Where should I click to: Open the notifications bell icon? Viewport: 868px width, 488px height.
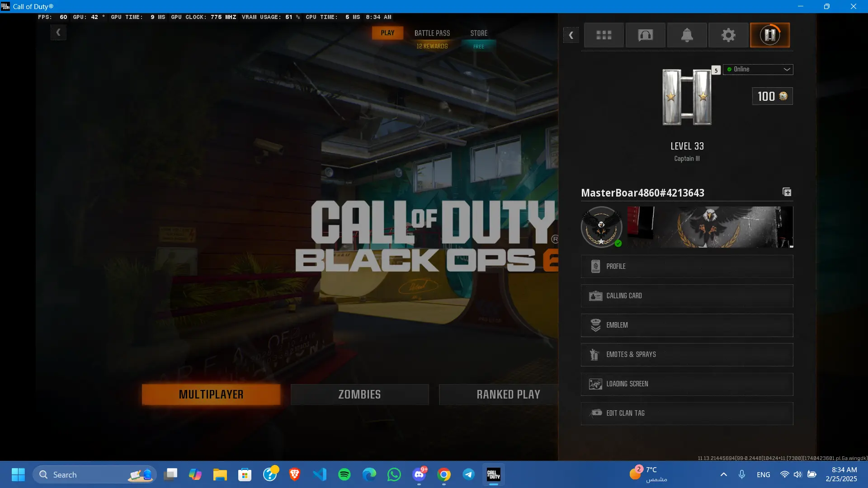pos(687,35)
